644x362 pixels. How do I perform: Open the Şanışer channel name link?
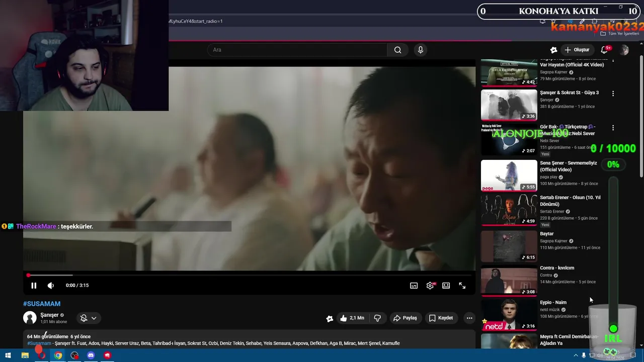tap(49, 315)
